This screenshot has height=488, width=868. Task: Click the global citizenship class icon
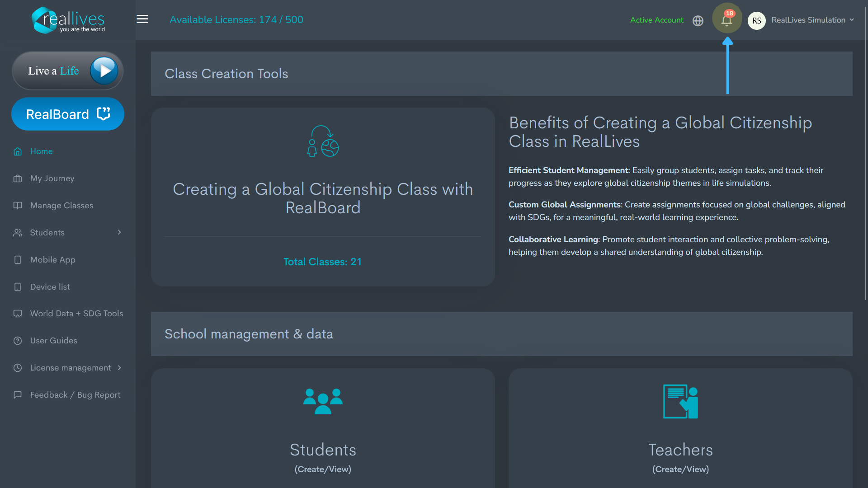(x=323, y=141)
